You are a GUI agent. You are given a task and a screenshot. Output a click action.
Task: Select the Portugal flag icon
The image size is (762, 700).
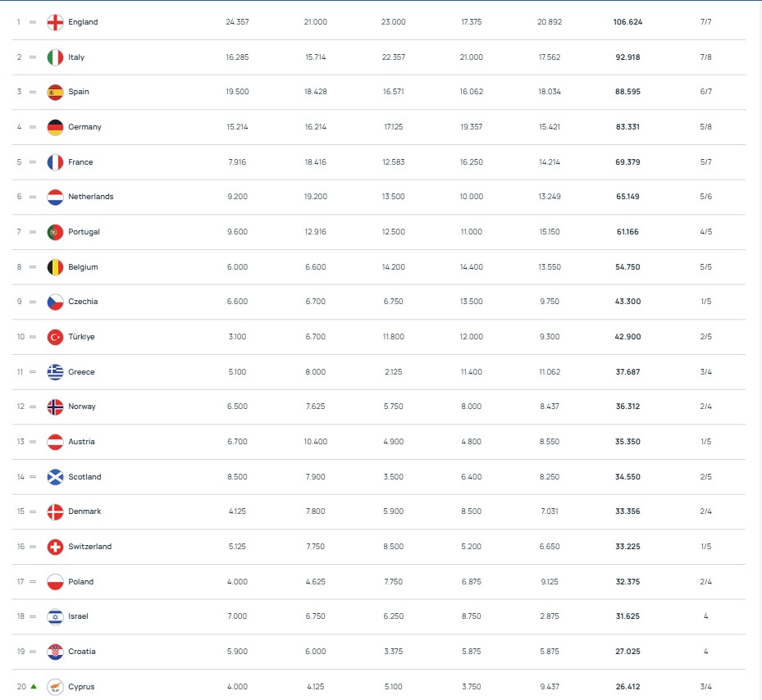coord(55,232)
